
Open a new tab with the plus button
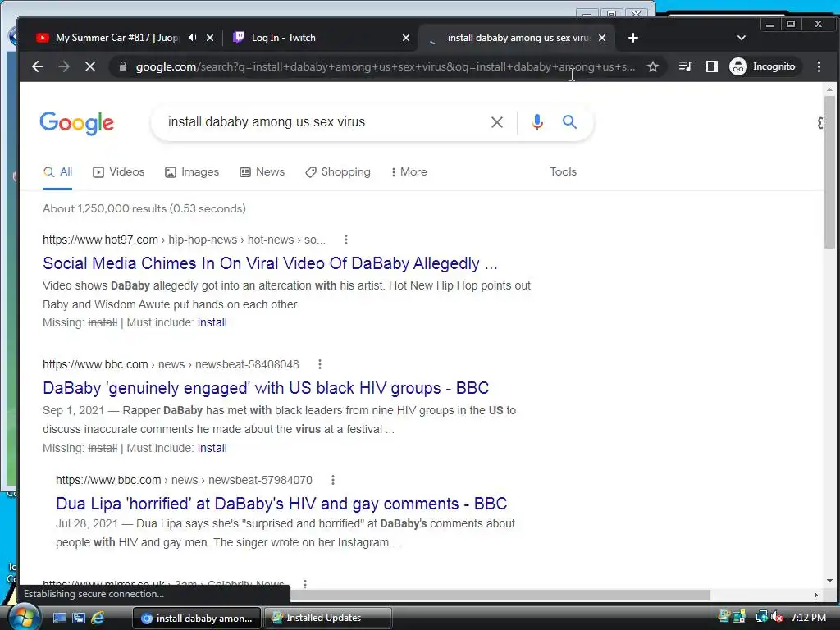coord(632,38)
